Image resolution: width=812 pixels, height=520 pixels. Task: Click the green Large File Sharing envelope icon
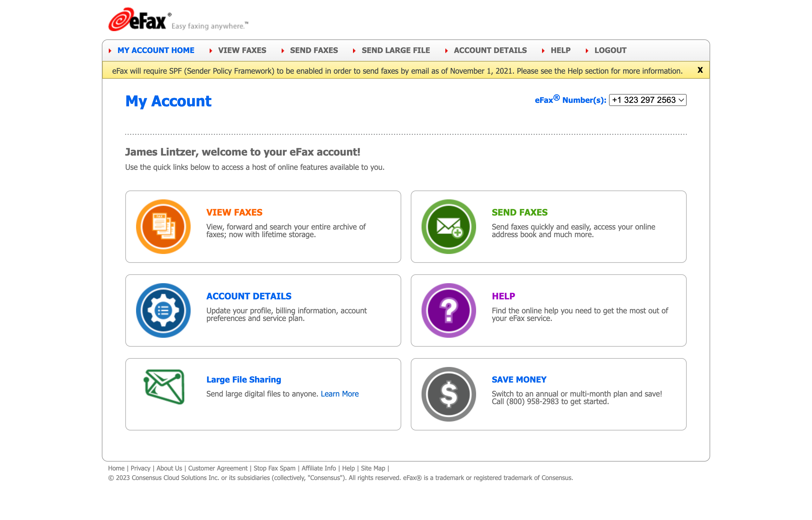164,387
